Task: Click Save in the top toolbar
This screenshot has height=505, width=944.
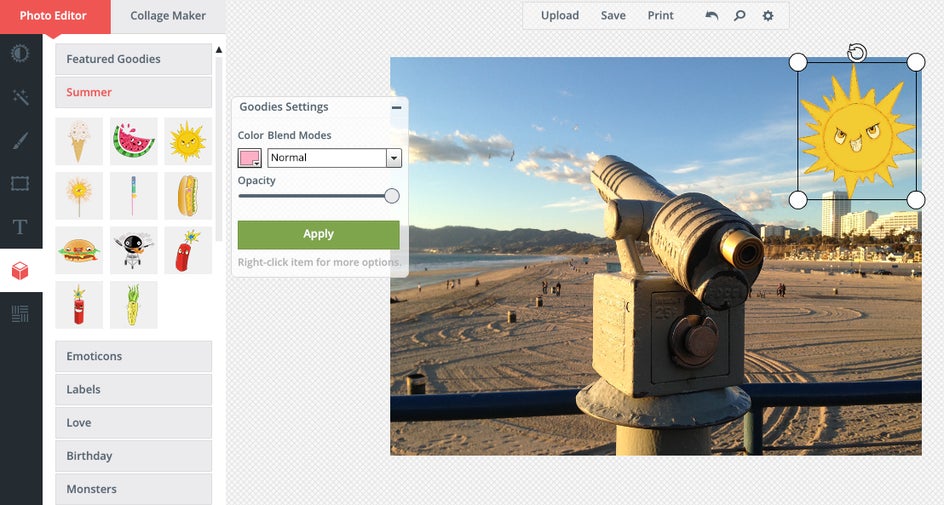Action: pyautogui.click(x=613, y=16)
